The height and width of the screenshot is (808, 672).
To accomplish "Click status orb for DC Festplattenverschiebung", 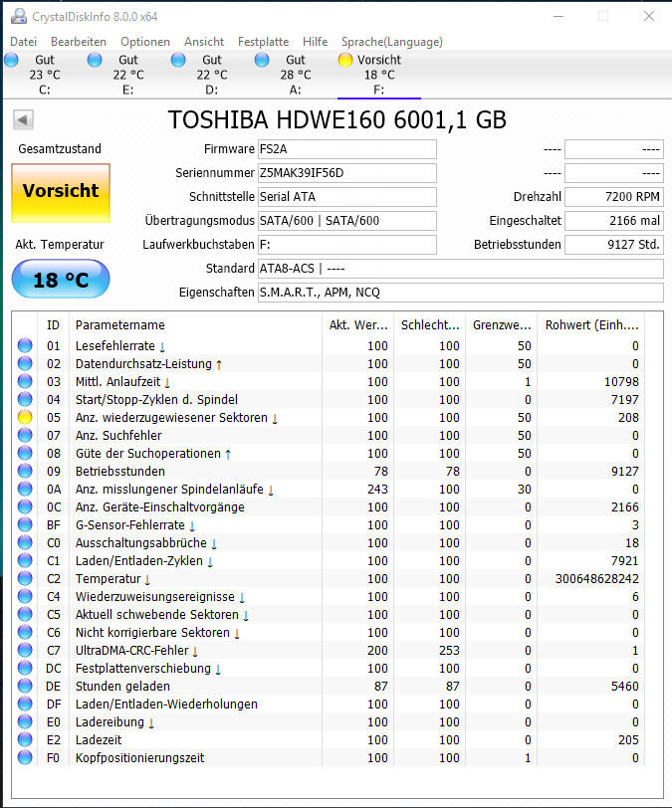I will click(25, 668).
